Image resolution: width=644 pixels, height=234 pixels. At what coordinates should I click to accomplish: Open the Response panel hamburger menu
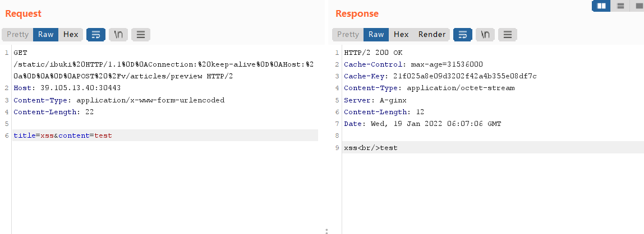coord(508,35)
